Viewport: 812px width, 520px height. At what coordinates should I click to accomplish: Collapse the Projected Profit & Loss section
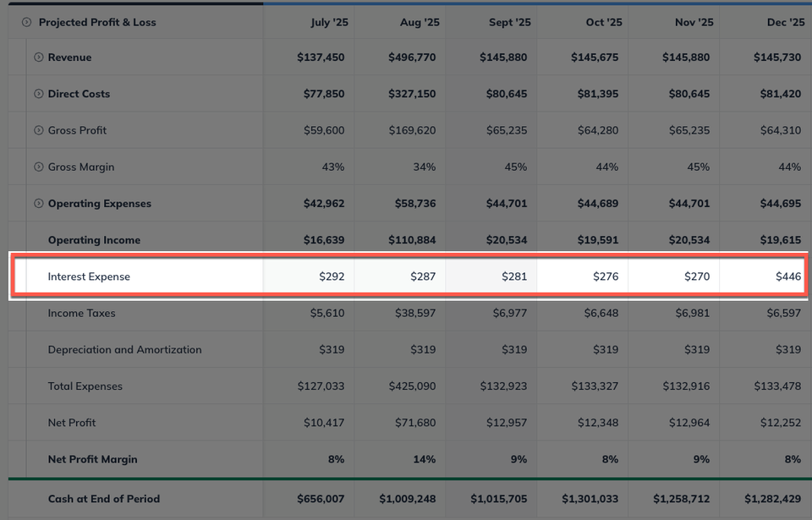point(26,22)
